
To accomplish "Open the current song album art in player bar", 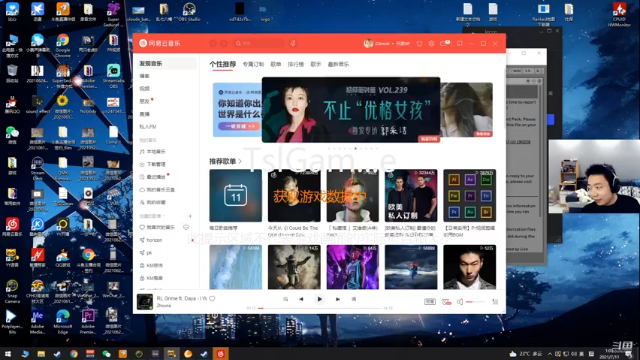I will (x=144, y=302).
